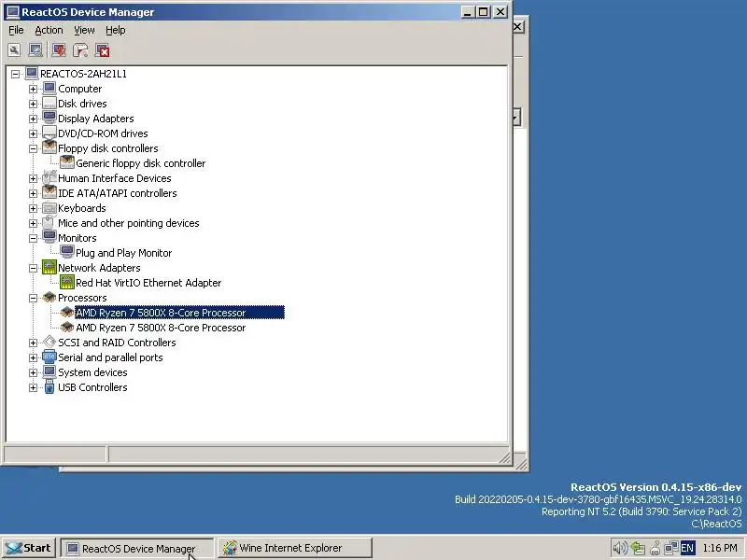This screenshot has width=747, height=560.
Task: Select the Serial and parallel ports label
Action: click(x=110, y=357)
